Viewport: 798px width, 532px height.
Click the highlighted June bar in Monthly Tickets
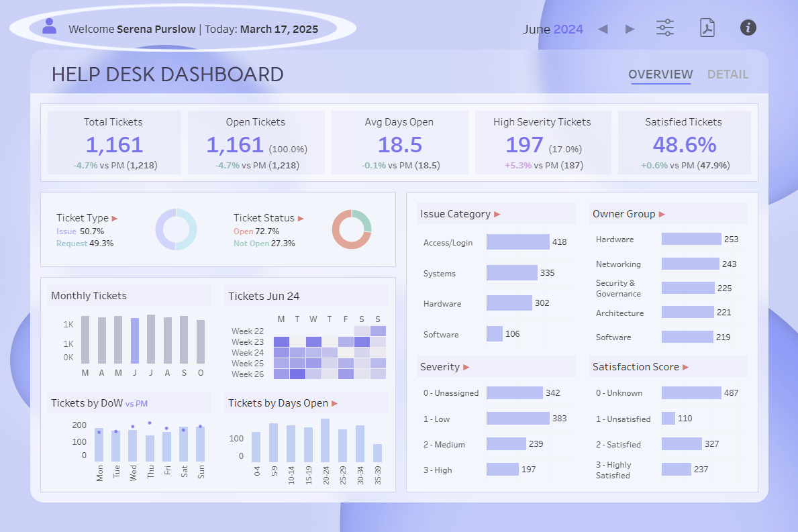[x=135, y=341]
